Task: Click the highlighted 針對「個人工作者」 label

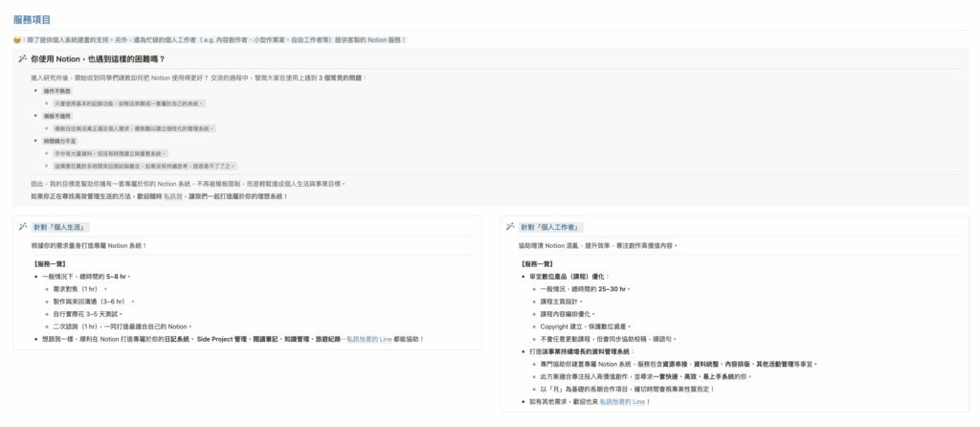Action: [x=551, y=227]
